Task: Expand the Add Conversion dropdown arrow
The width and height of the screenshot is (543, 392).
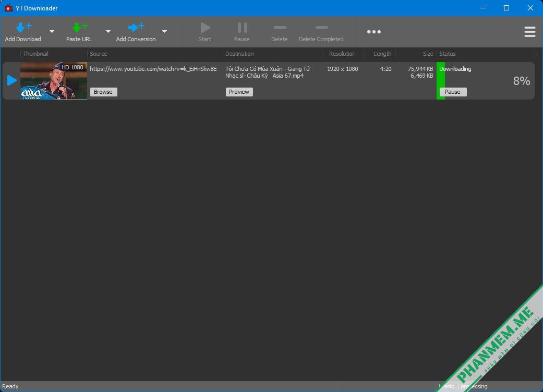Action: click(164, 31)
